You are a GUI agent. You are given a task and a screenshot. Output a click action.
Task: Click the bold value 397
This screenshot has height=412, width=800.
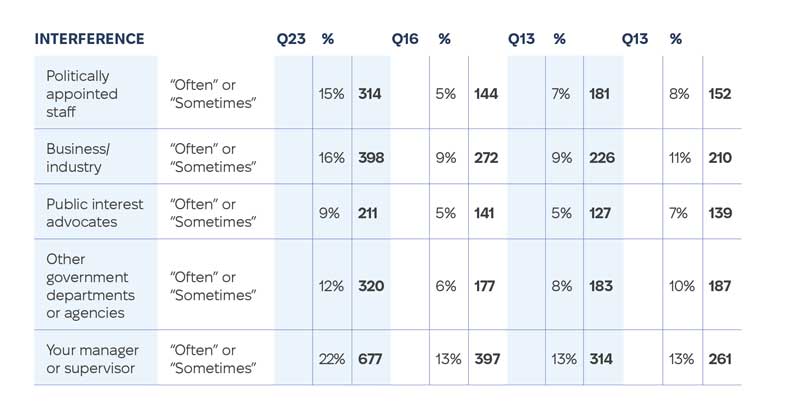(485, 359)
